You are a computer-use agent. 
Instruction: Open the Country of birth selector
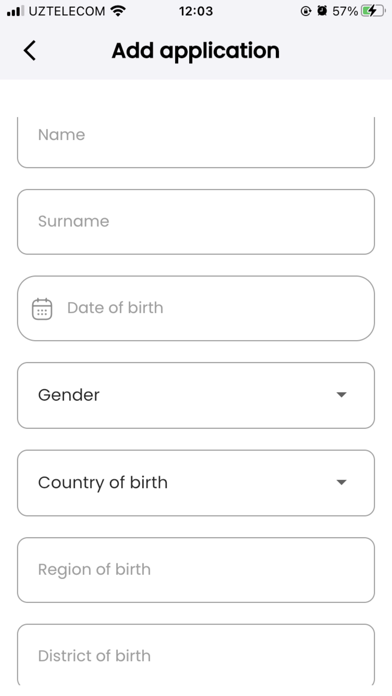point(196,483)
